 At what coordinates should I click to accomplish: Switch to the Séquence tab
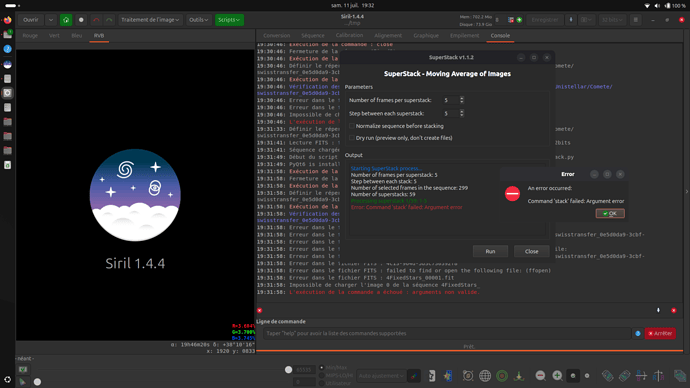(x=313, y=36)
